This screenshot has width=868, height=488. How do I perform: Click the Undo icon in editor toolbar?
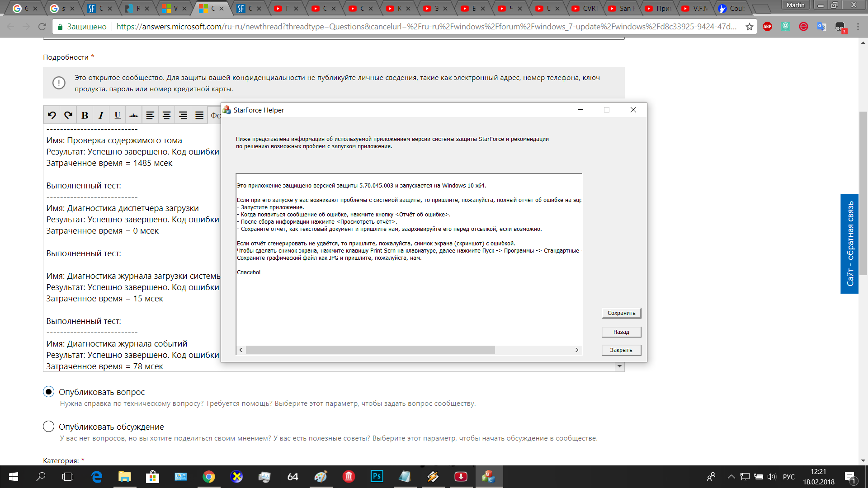pyautogui.click(x=52, y=115)
